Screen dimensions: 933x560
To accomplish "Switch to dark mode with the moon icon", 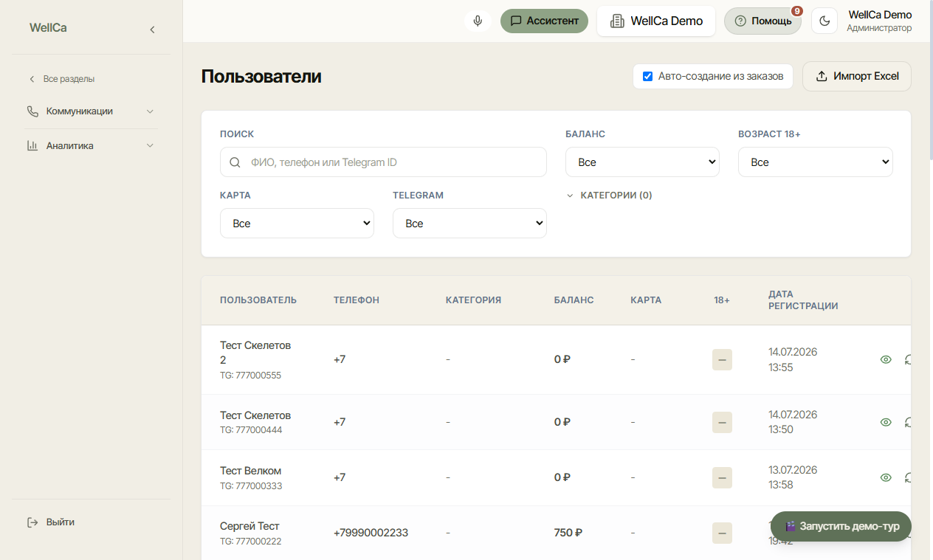I will pyautogui.click(x=824, y=21).
